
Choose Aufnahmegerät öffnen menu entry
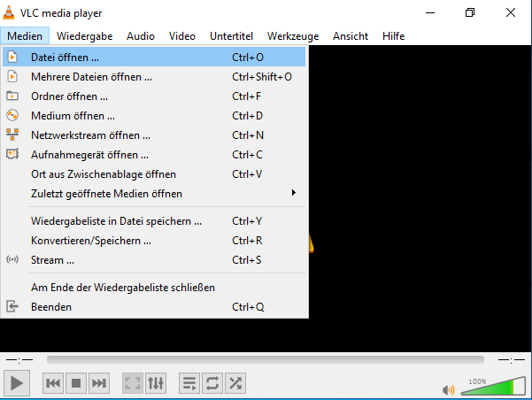pos(154,155)
